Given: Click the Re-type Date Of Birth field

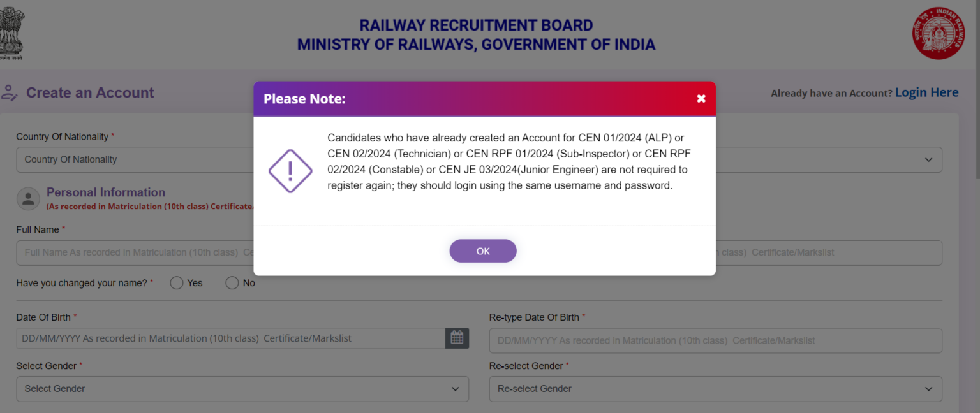Looking at the screenshot, I should 715,340.
